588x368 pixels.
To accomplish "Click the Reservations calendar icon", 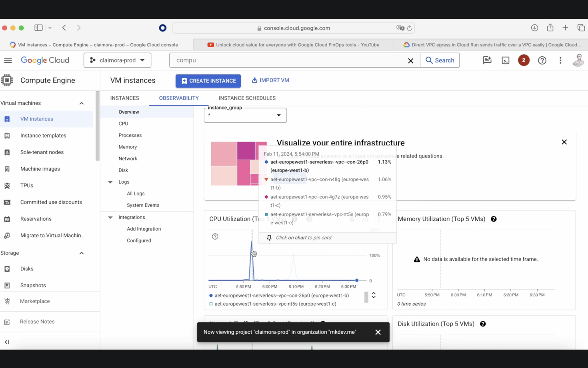I will coord(7,219).
